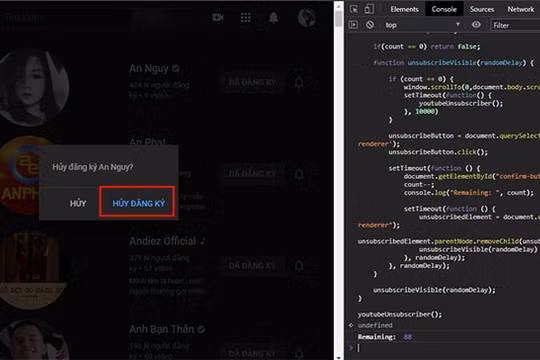Open the An Nguy channel name

tap(149, 69)
